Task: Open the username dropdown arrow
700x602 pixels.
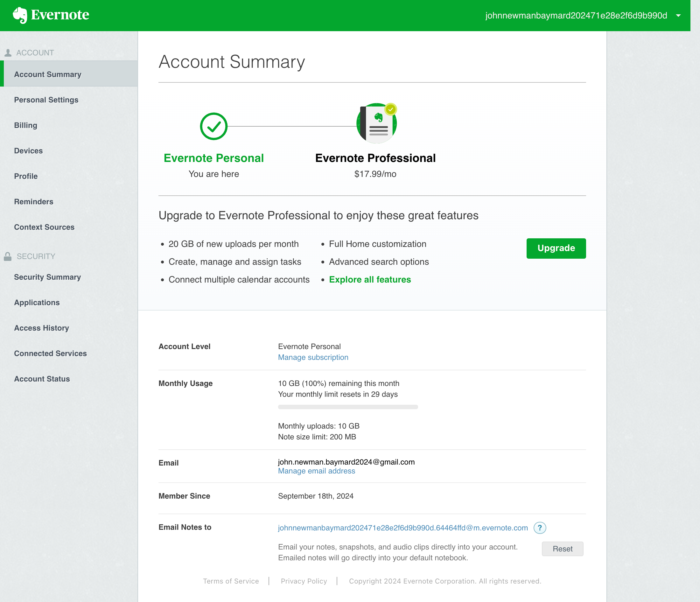Action: (678, 16)
